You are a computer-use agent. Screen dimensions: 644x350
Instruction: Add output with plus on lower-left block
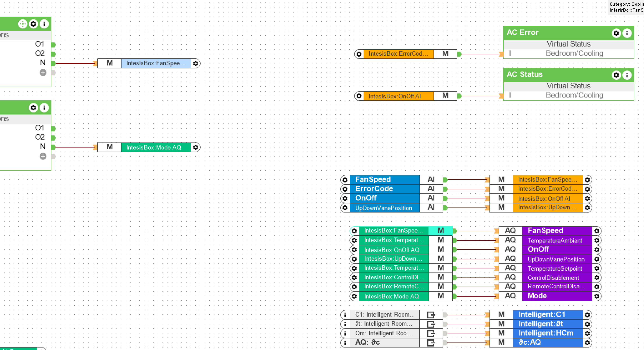tap(43, 157)
